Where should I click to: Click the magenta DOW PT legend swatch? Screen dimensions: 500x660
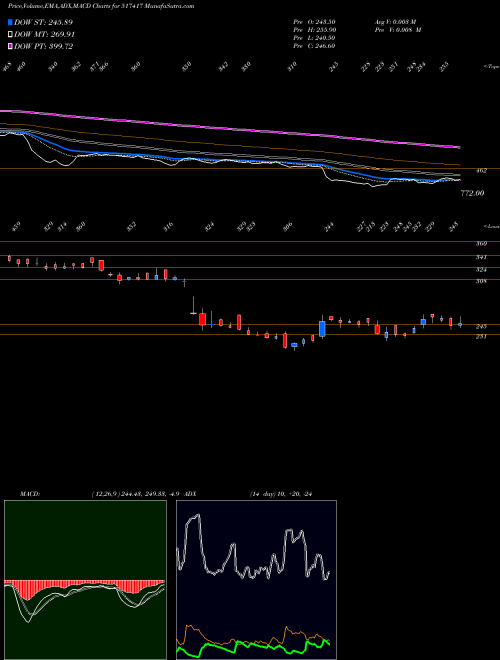tap(10, 46)
